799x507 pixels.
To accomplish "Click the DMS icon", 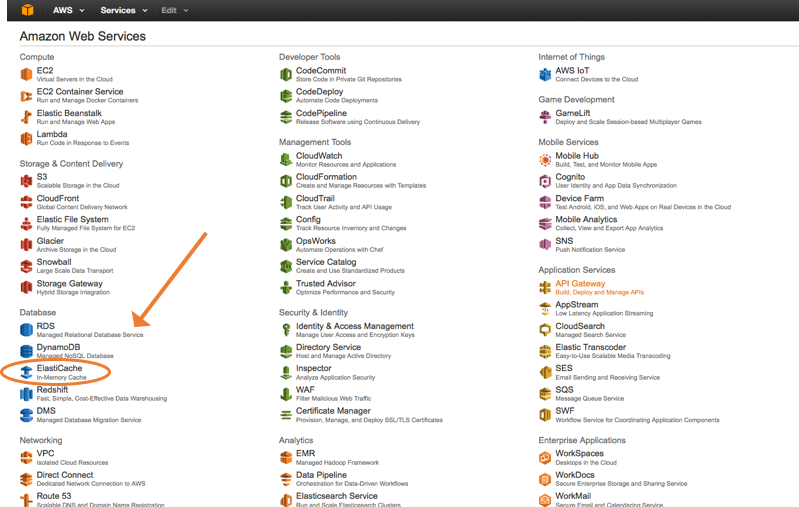I will tap(26, 415).
